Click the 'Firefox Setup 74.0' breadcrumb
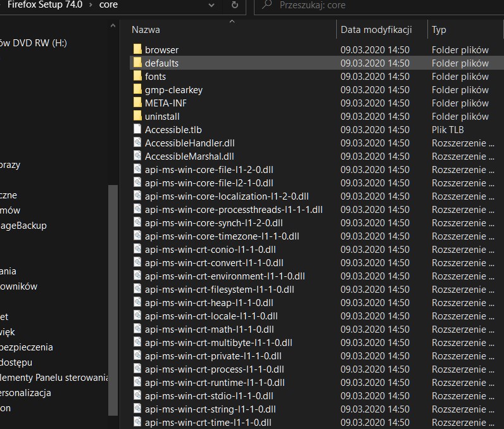Image resolution: width=504 pixels, height=429 pixels. click(45, 4)
